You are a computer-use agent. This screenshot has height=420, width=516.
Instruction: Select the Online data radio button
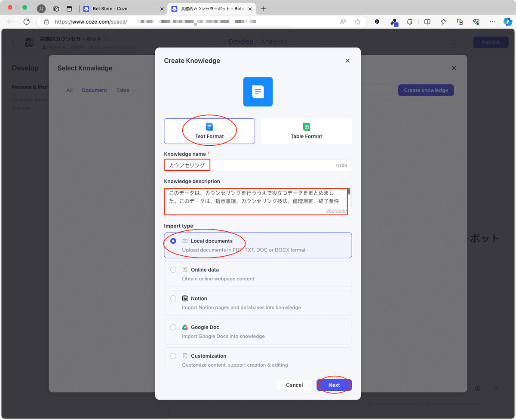[173, 270]
